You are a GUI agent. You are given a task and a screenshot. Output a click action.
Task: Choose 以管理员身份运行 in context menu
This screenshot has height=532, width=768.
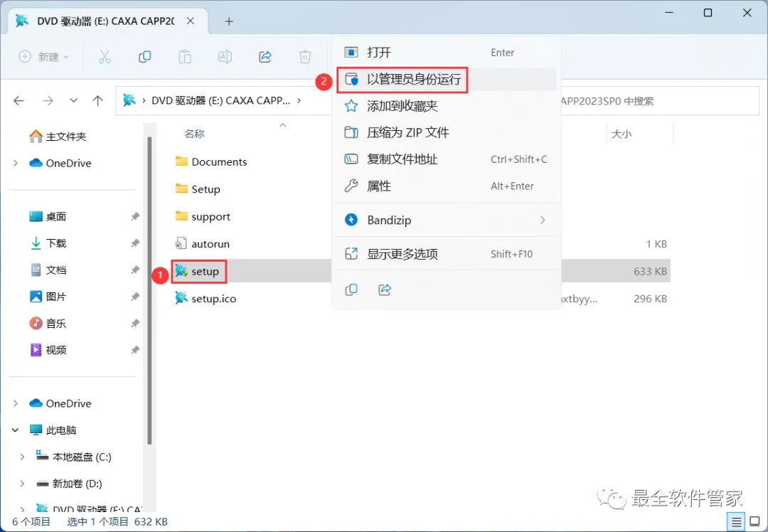click(x=446, y=80)
